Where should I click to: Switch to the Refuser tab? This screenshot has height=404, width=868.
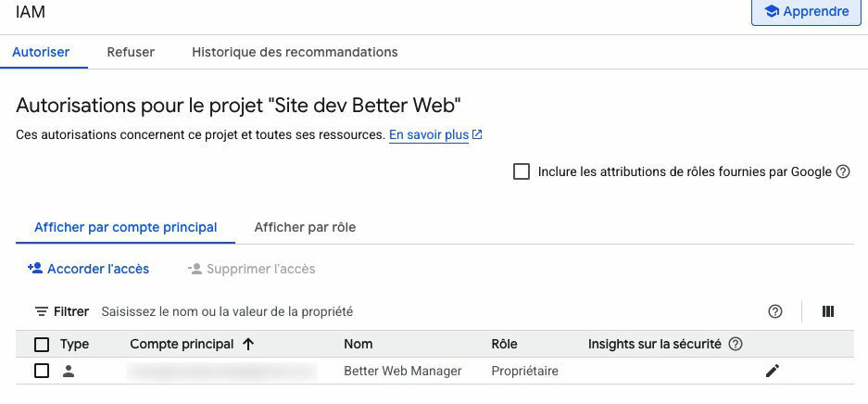pos(131,52)
